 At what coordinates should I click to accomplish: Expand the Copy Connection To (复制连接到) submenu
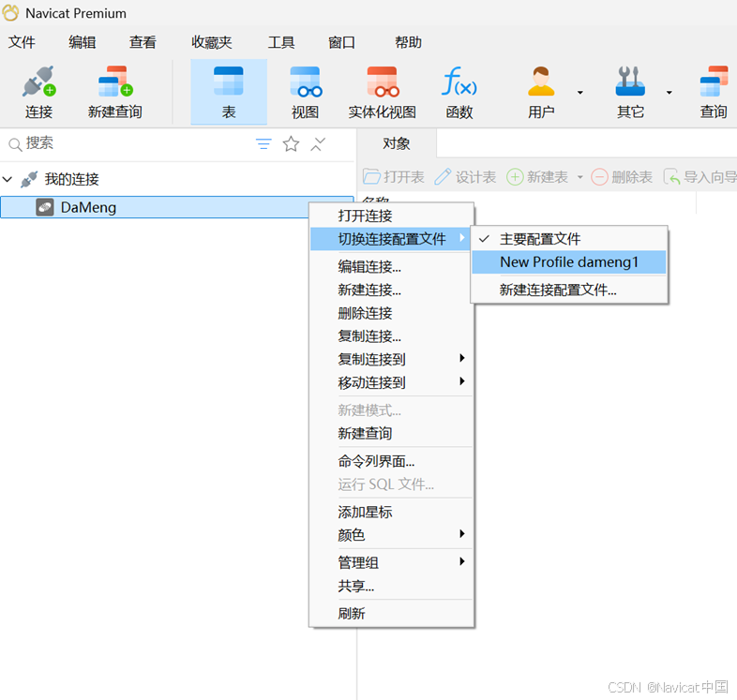point(391,359)
